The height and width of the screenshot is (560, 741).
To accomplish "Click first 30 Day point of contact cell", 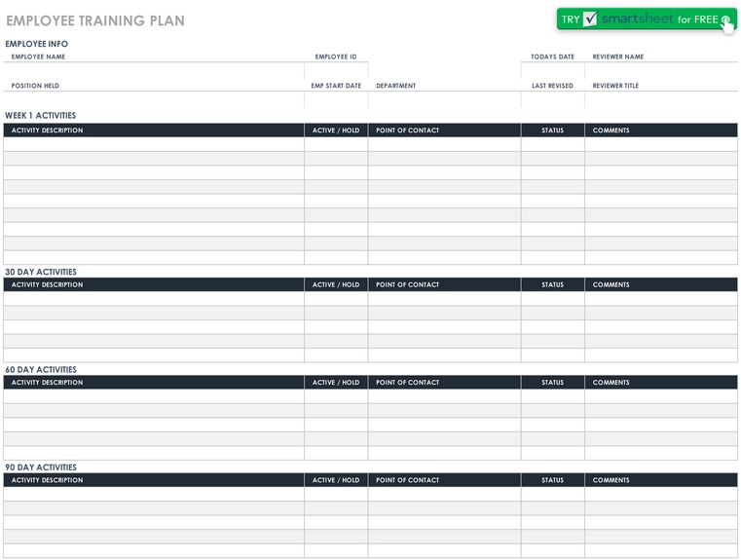I will point(444,299).
